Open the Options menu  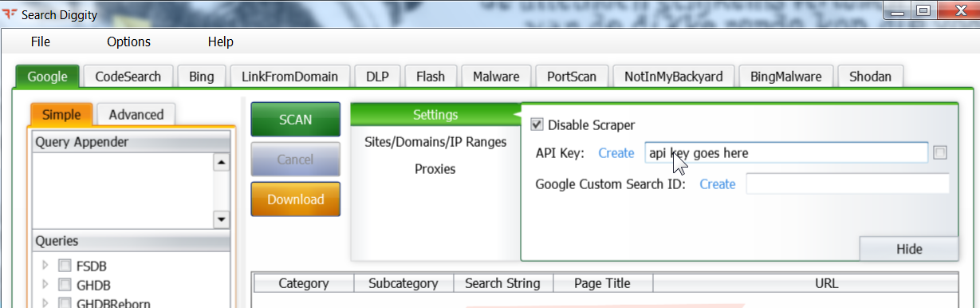128,41
